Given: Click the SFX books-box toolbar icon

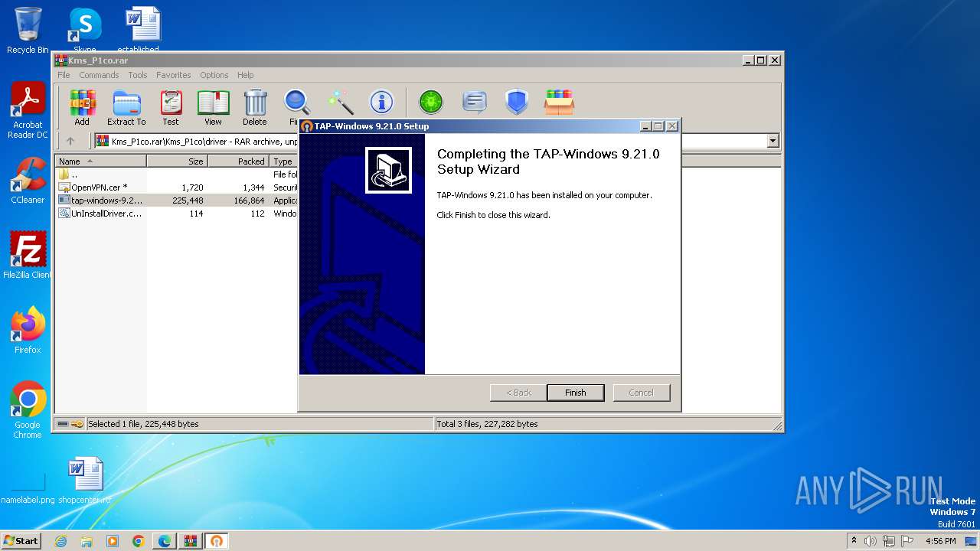Looking at the screenshot, I should coord(559,102).
